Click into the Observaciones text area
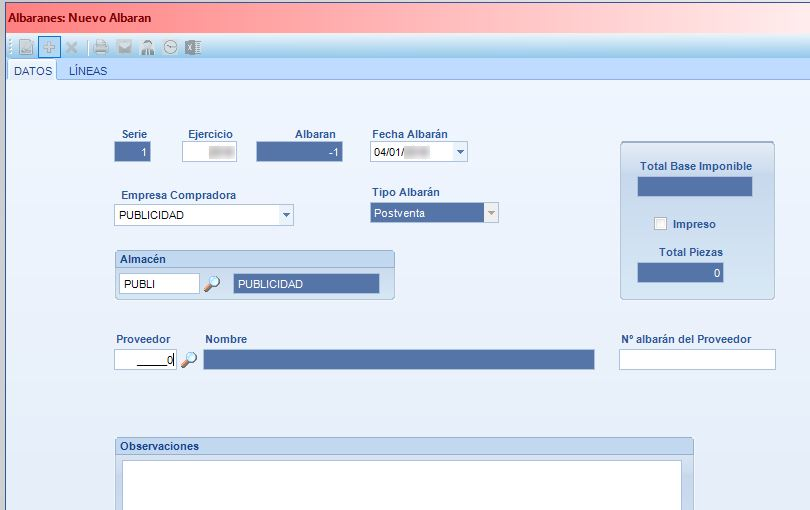The image size is (810, 510). (x=401, y=485)
